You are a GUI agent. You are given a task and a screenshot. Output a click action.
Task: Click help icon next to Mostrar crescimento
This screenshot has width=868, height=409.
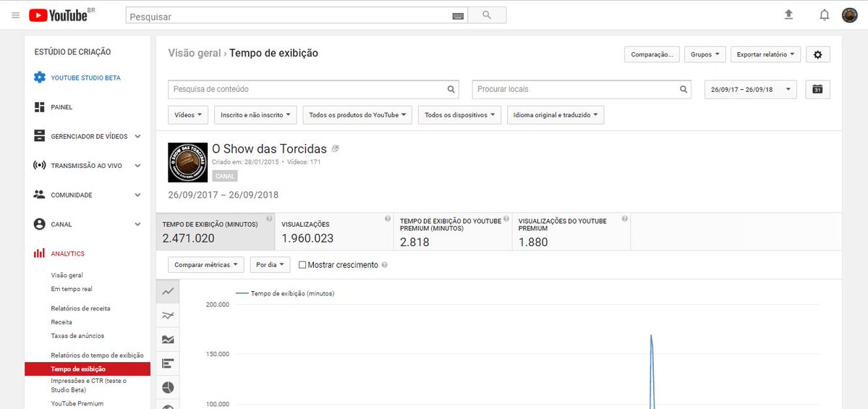point(384,265)
